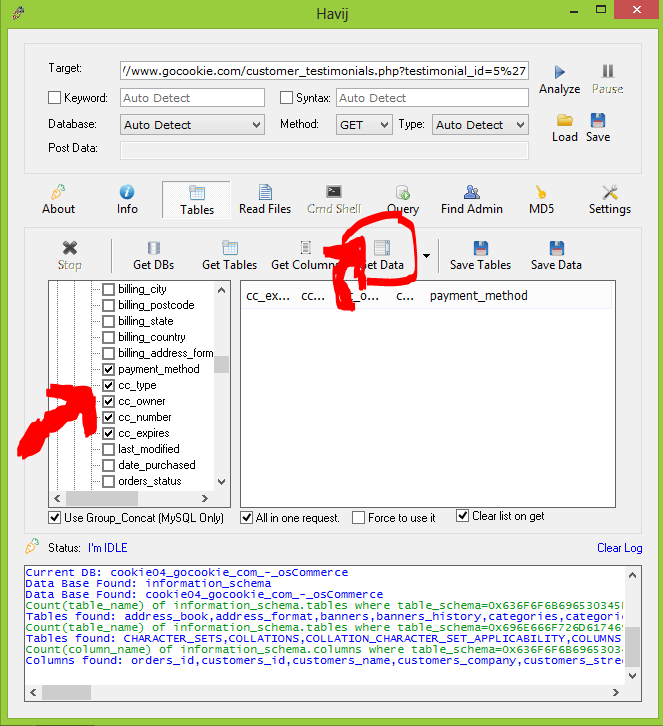Open the Load folder icon

564,120
